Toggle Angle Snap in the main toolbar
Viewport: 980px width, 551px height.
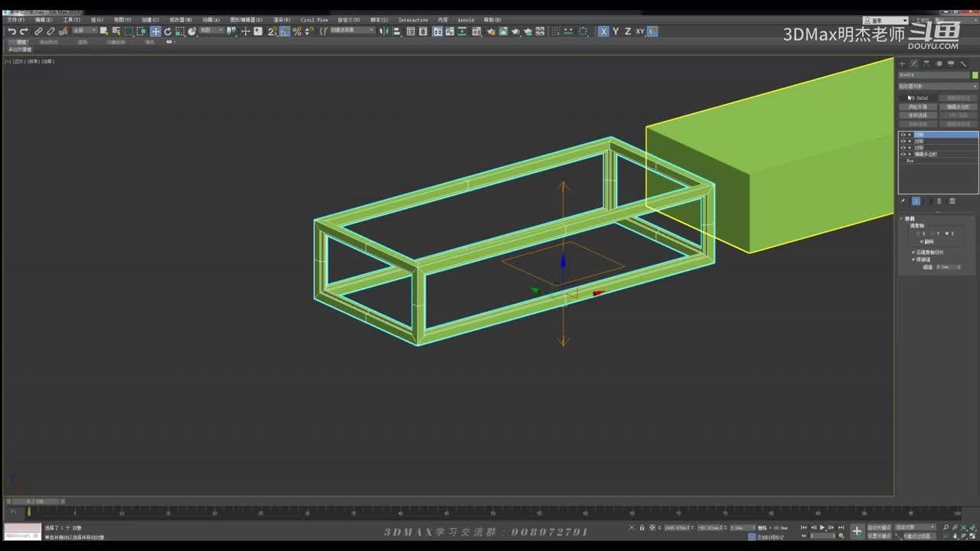285,31
